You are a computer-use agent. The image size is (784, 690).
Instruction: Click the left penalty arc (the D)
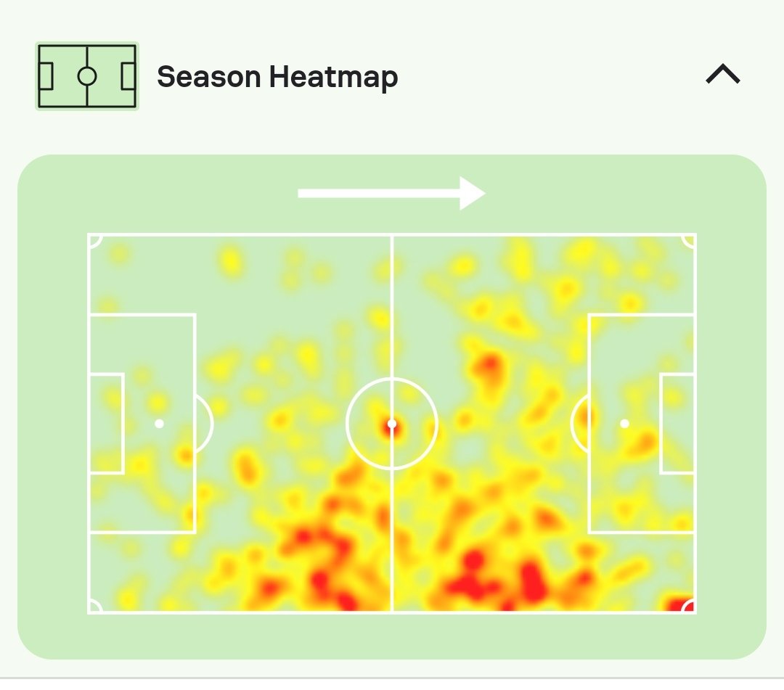tap(205, 424)
